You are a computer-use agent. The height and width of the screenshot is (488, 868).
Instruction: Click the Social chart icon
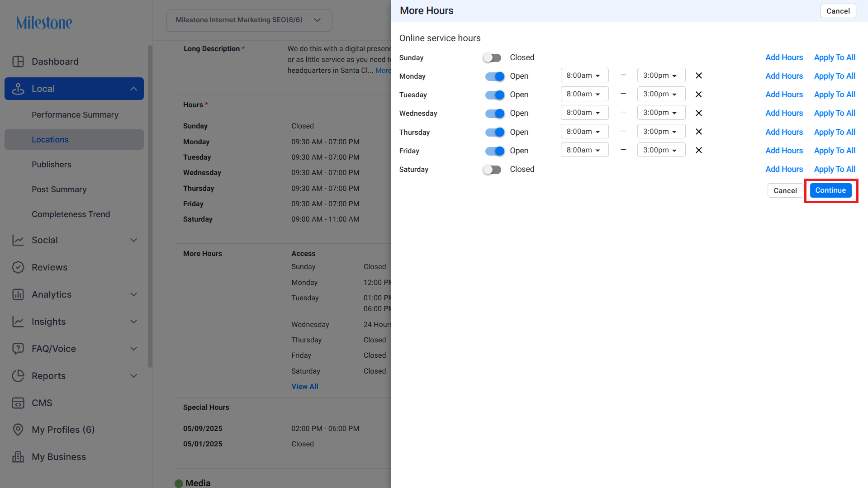tap(18, 240)
